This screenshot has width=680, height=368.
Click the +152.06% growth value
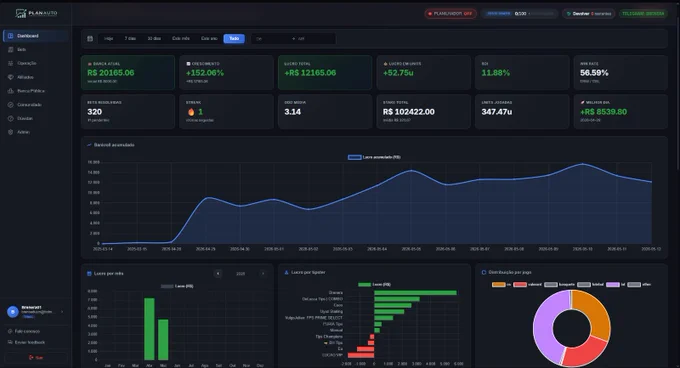[x=205, y=73]
